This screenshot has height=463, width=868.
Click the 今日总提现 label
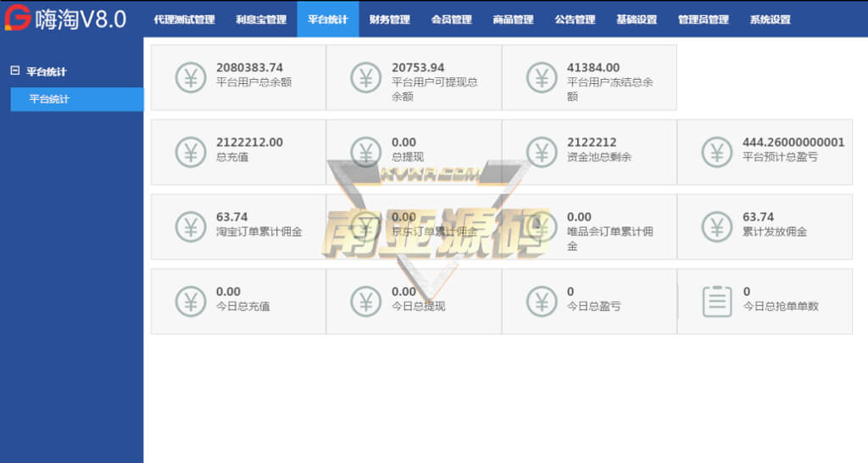tap(419, 306)
